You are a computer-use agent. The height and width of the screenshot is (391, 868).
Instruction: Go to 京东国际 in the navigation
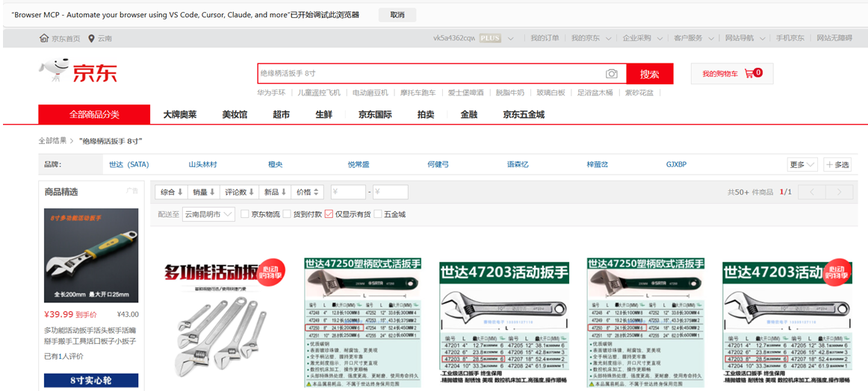click(375, 114)
